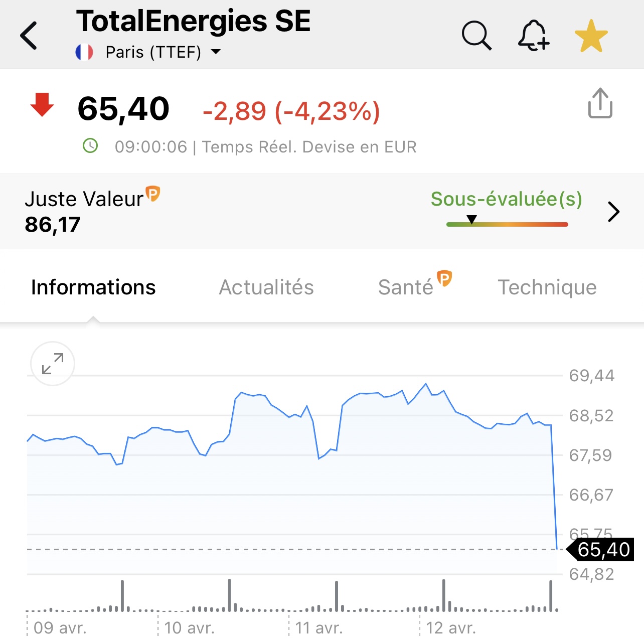Open the Santé tab

pyautogui.click(x=406, y=287)
